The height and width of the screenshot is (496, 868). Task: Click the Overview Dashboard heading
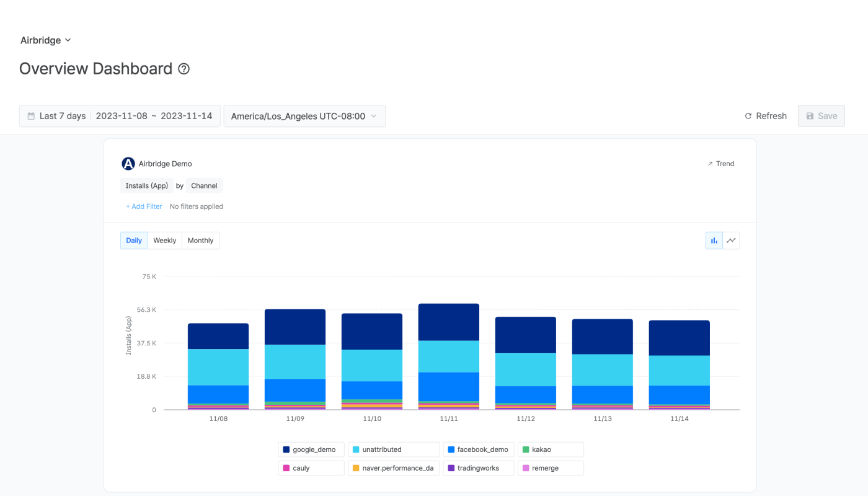96,69
